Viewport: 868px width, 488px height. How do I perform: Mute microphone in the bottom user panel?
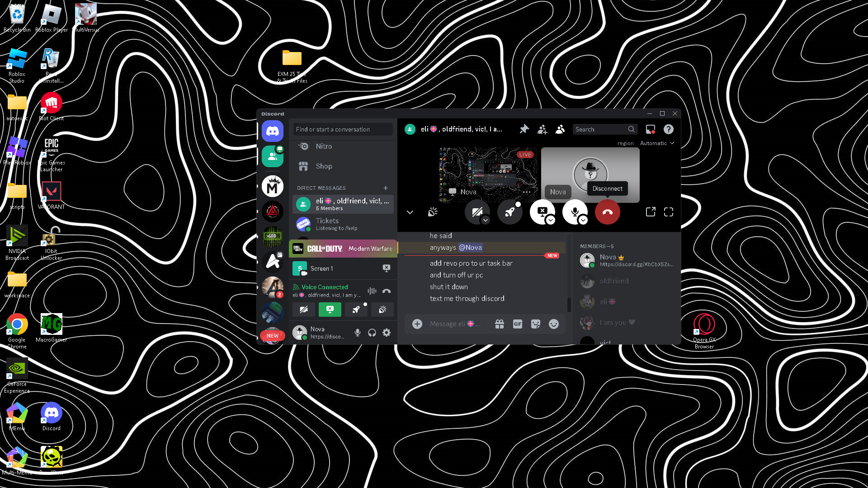[357, 333]
